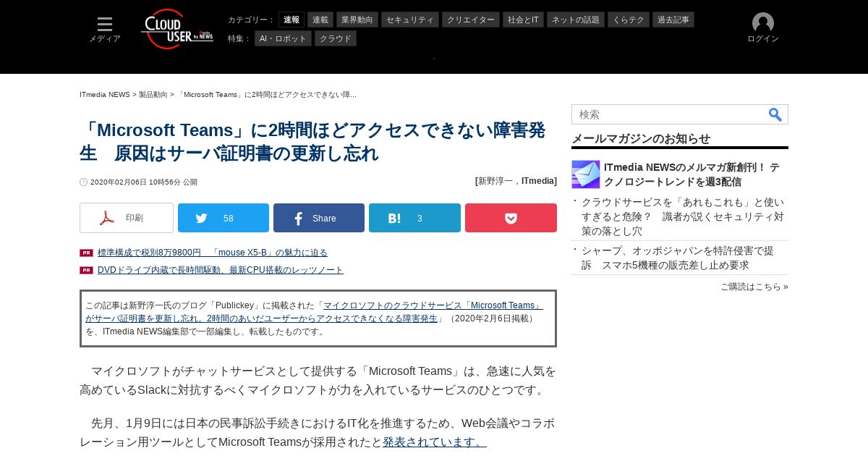This screenshot has height=456, width=868.
Task: Open the AI・ロボット feature tag
Action: (283, 38)
